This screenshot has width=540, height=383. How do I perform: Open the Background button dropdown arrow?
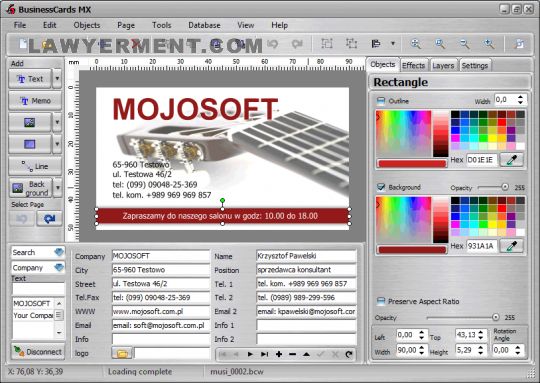pos(58,188)
